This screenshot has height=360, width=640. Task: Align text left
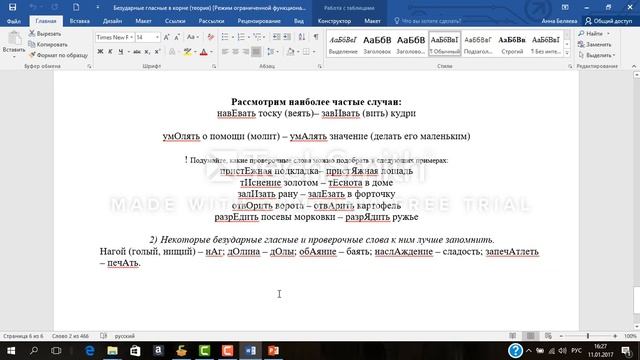[225, 52]
